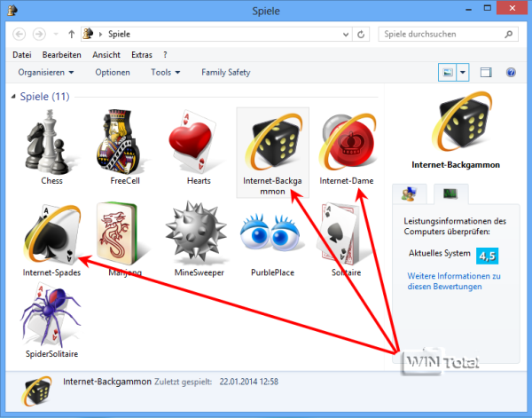Click the Family Safety button

[x=225, y=72]
